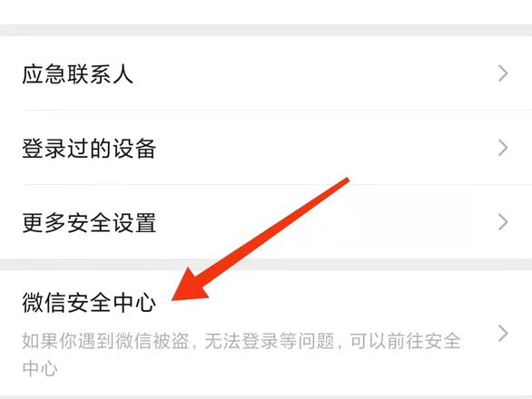Click the gray strip below the 微信安全中心 section

point(266,397)
